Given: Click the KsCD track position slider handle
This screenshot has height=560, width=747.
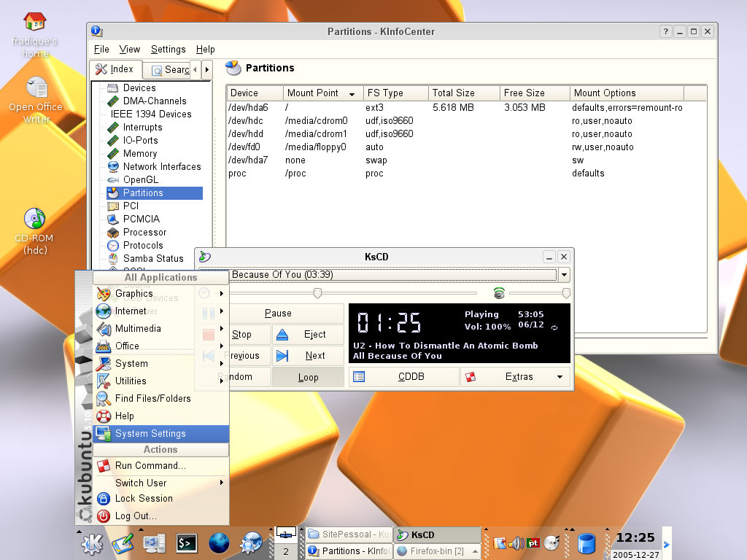Looking at the screenshot, I should (317, 293).
